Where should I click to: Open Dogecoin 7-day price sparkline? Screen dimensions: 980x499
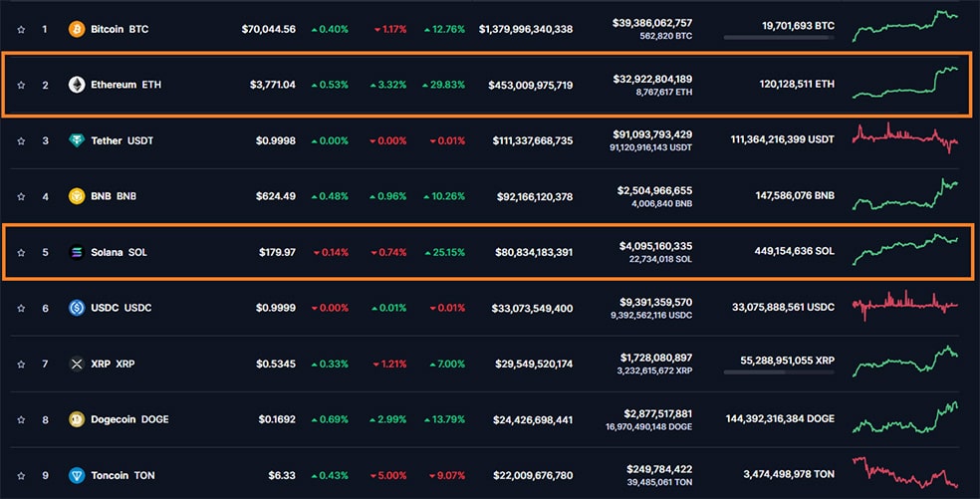point(905,417)
